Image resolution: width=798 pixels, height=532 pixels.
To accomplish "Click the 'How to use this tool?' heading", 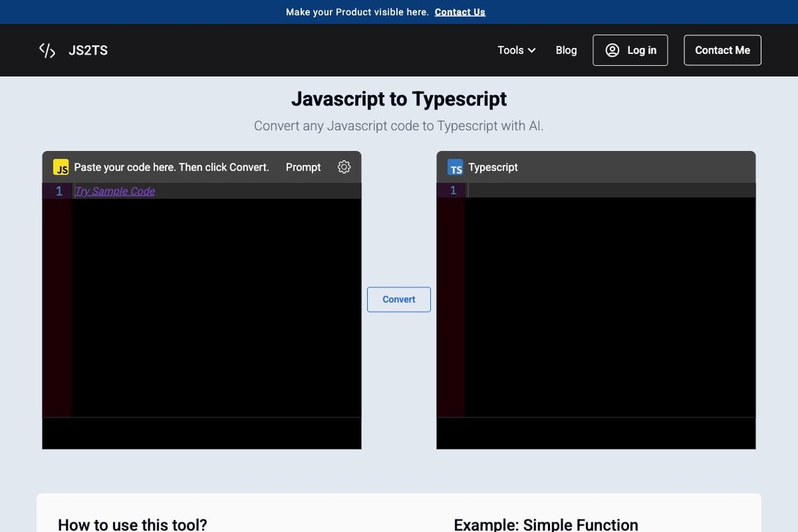I will (x=132, y=524).
